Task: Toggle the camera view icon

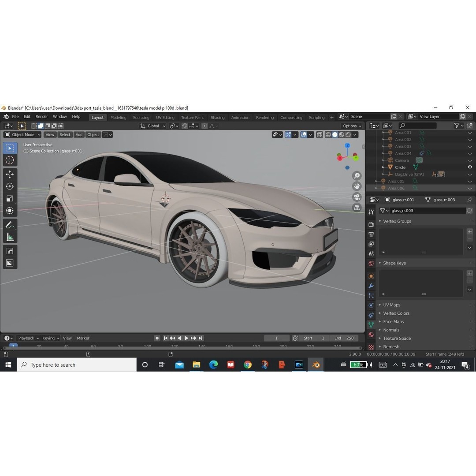Action: click(x=357, y=197)
